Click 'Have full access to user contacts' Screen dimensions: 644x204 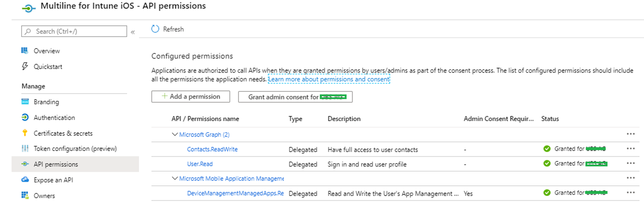(x=373, y=150)
